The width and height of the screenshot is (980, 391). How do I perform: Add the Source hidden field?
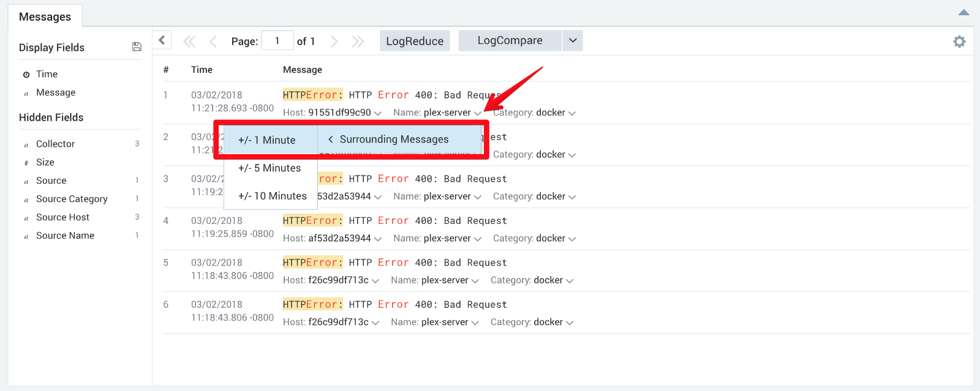(51, 181)
